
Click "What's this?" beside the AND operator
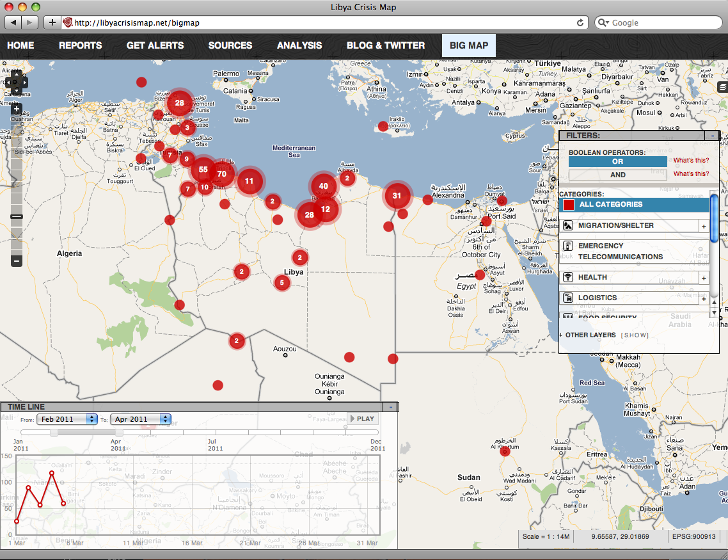point(692,173)
